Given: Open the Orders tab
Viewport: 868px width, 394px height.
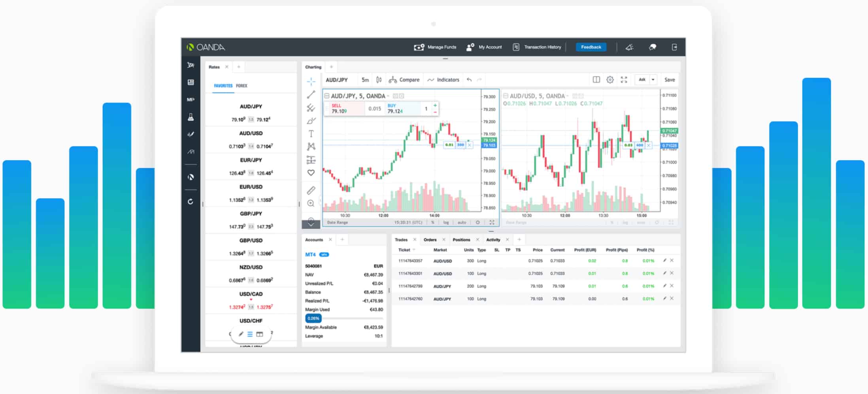Looking at the screenshot, I should [x=430, y=240].
